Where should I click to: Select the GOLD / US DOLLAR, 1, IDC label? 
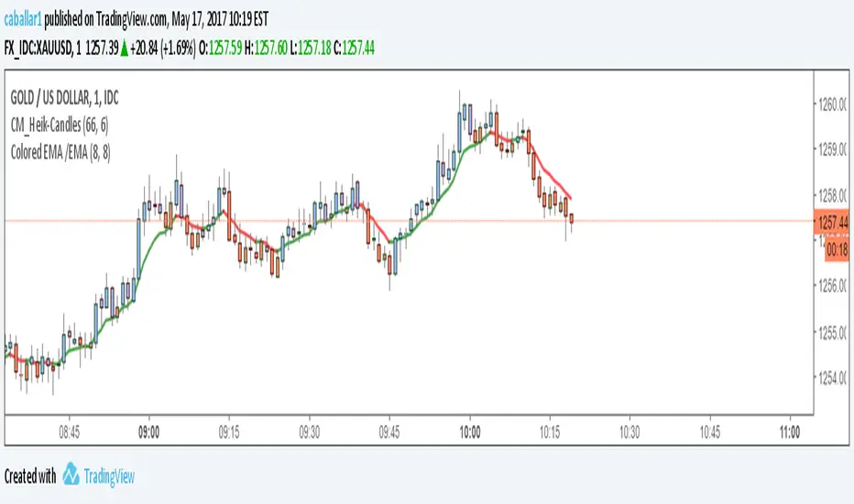64,98
